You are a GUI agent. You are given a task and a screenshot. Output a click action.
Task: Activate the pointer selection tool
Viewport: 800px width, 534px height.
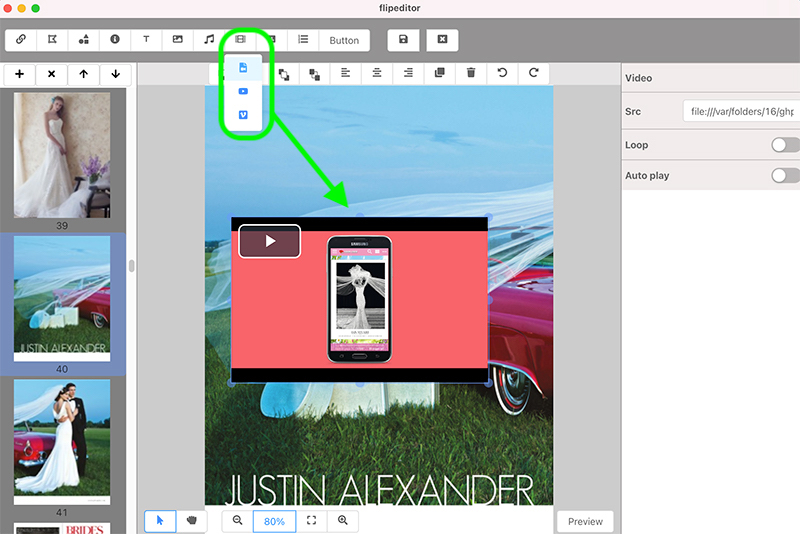pos(160,521)
